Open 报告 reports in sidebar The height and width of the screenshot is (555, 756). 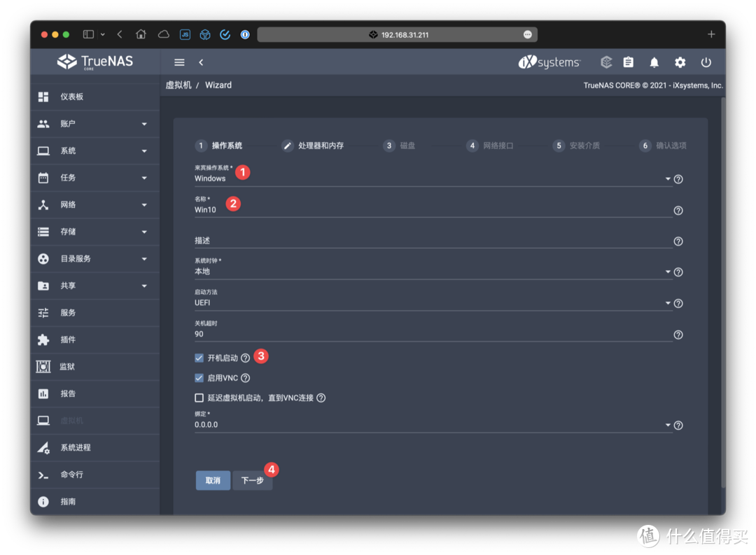(95, 394)
